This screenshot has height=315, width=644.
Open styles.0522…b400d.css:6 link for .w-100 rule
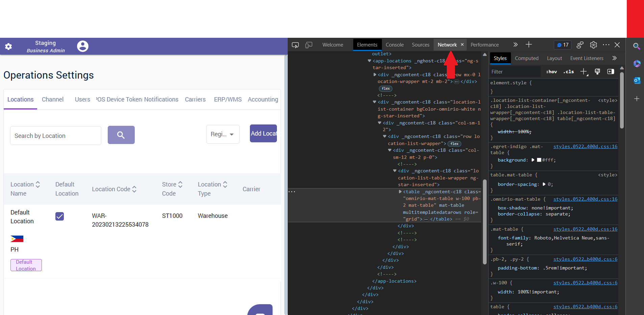click(x=585, y=283)
